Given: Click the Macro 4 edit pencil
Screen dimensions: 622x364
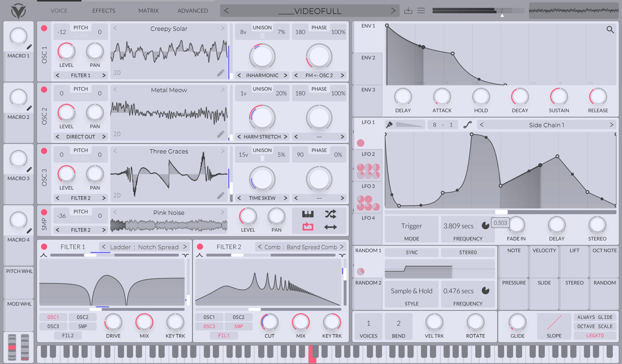Looking at the screenshot, I should tap(29, 231).
